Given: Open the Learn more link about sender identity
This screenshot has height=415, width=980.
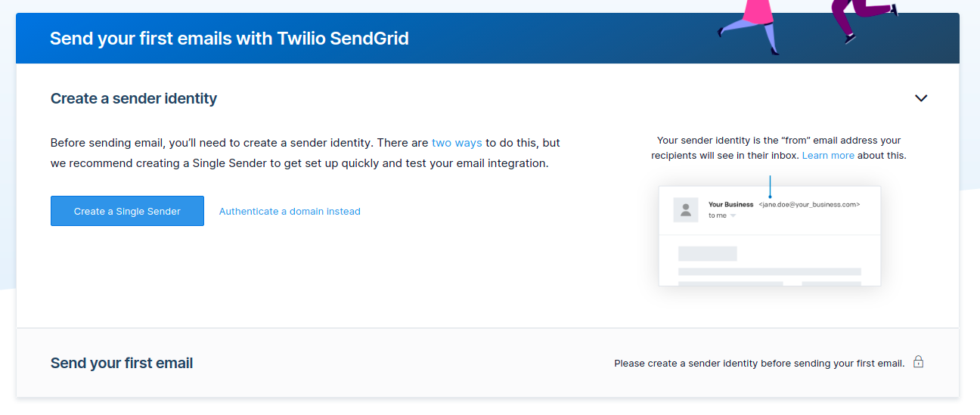Looking at the screenshot, I should [828, 156].
